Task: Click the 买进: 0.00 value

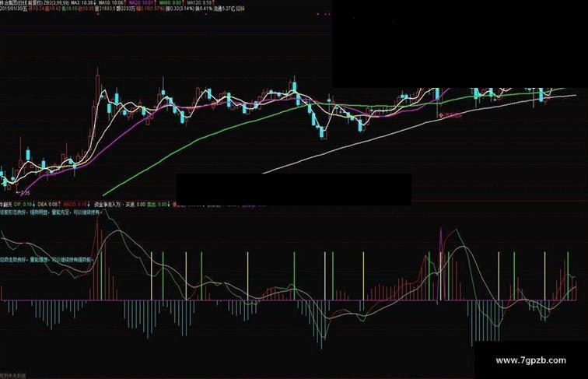Action: point(135,205)
